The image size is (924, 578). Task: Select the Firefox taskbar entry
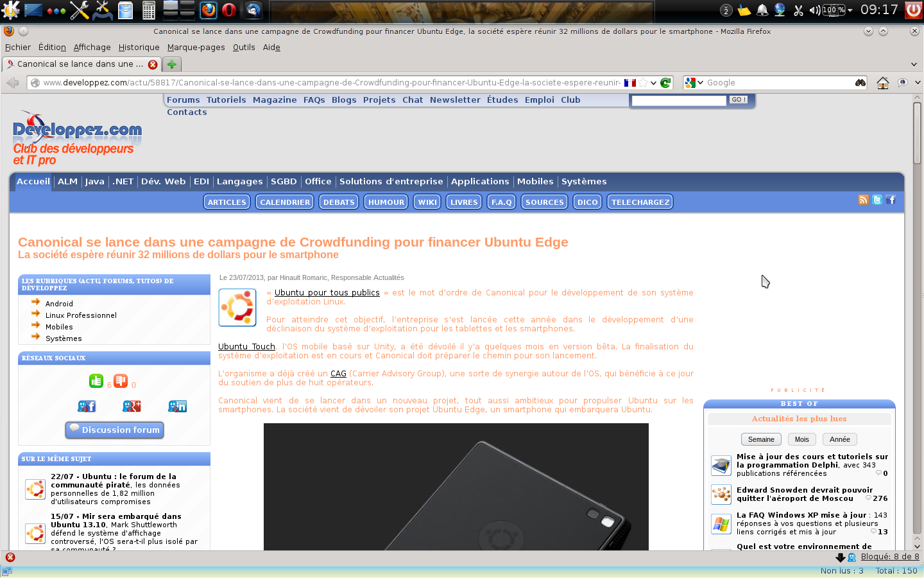pos(209,10)
